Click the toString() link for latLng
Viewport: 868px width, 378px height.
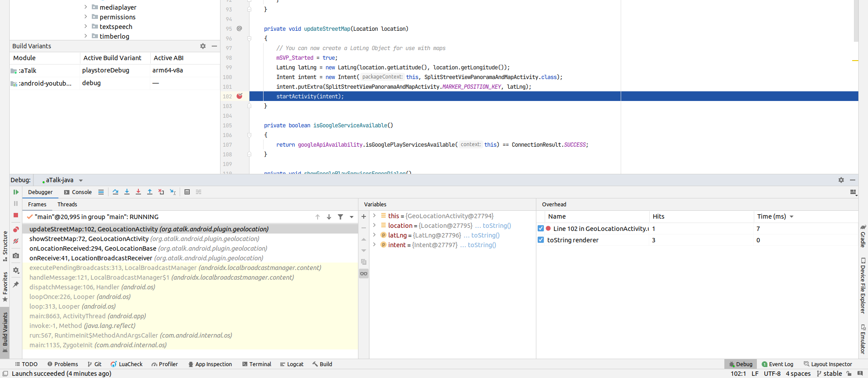pyautogui.click(x=485, y=235)
